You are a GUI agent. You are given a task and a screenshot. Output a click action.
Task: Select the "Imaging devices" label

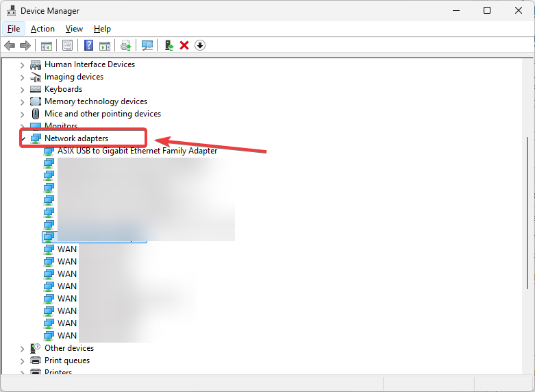(x=74, y=77)
